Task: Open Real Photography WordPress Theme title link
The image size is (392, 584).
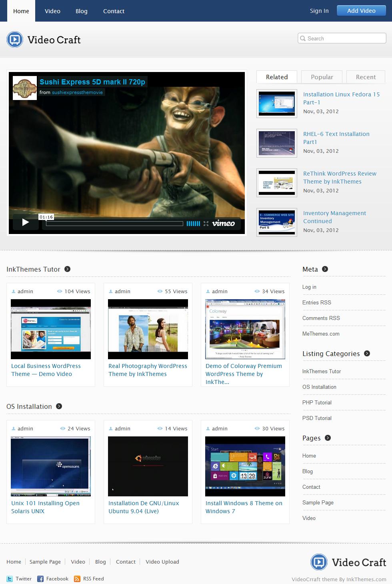Action: click(148, 370)
